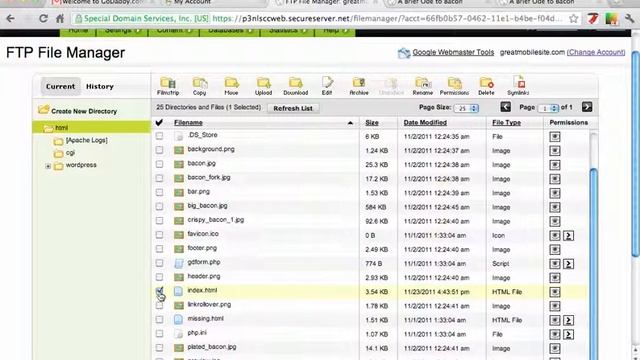This screenshot has height=360, width=640.
Task: Click arrow icon beside php.ini permissions
Action: pyautogui.click(x=569, y=334)
